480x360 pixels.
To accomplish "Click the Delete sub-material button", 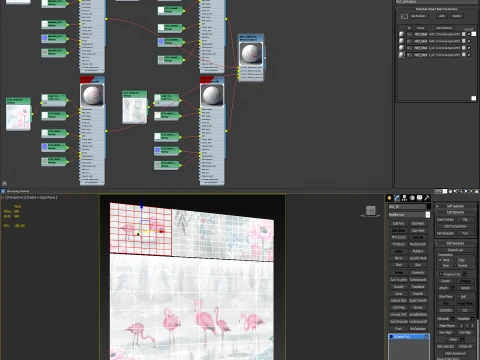I will click(457, 16).
